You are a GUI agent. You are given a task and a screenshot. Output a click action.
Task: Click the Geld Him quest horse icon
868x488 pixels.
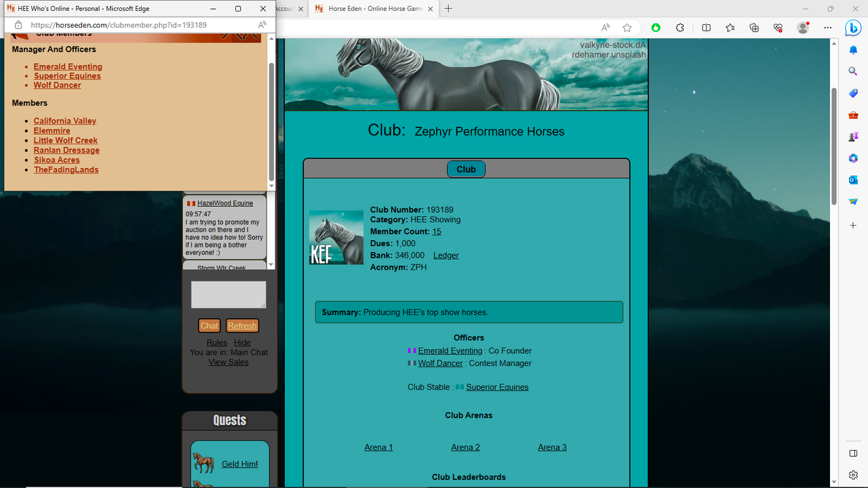tap(203, 464)
